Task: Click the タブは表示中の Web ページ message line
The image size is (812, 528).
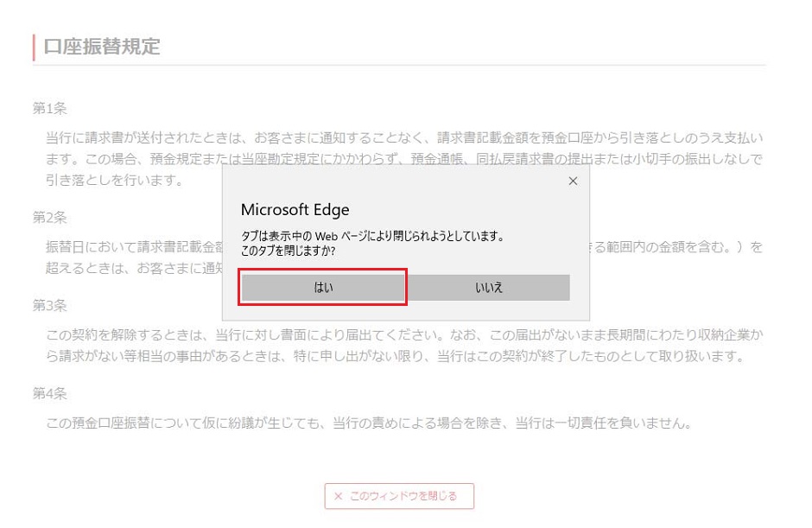Action: pyautogui.click(x=372, y=235)
